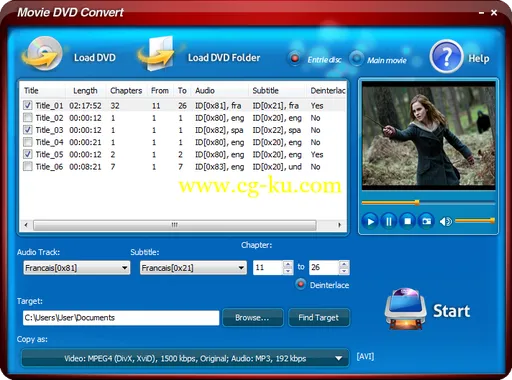The height and width of the screenshot is (380, 512).
Task: Select the Title_06 row length 00:08:21
Action: 85,167
